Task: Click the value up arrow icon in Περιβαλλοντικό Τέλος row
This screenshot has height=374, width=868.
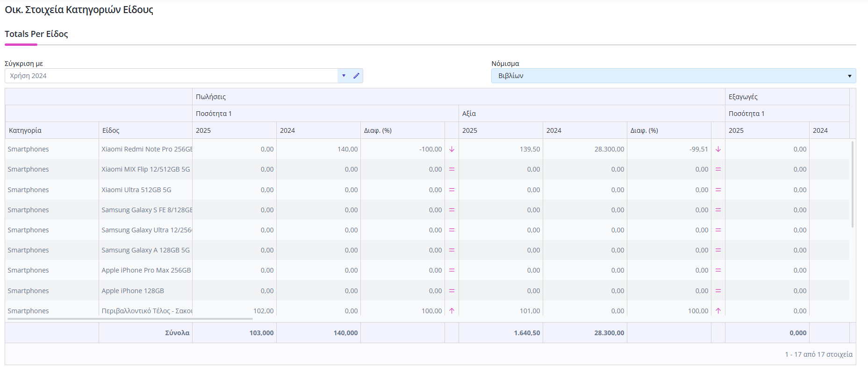Action: [x=718, y=311]
